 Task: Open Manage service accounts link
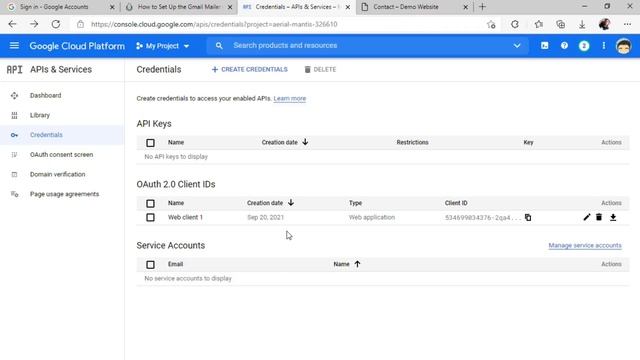click(x=584, y=245)
